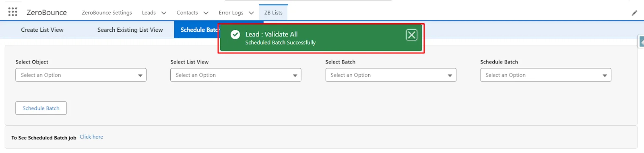
Task: Close the Lead Validate All toast
Action: [x=411, y=35]
